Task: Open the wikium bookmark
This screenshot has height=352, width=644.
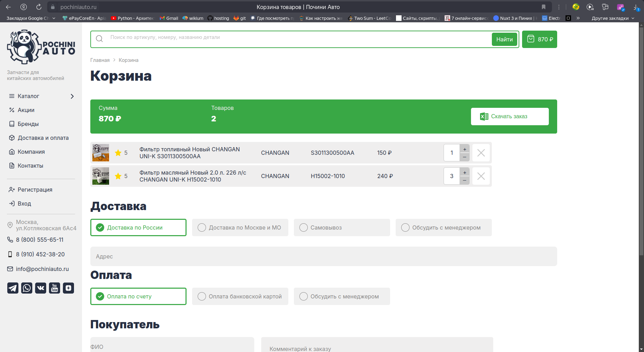Action: coord(193,18)
